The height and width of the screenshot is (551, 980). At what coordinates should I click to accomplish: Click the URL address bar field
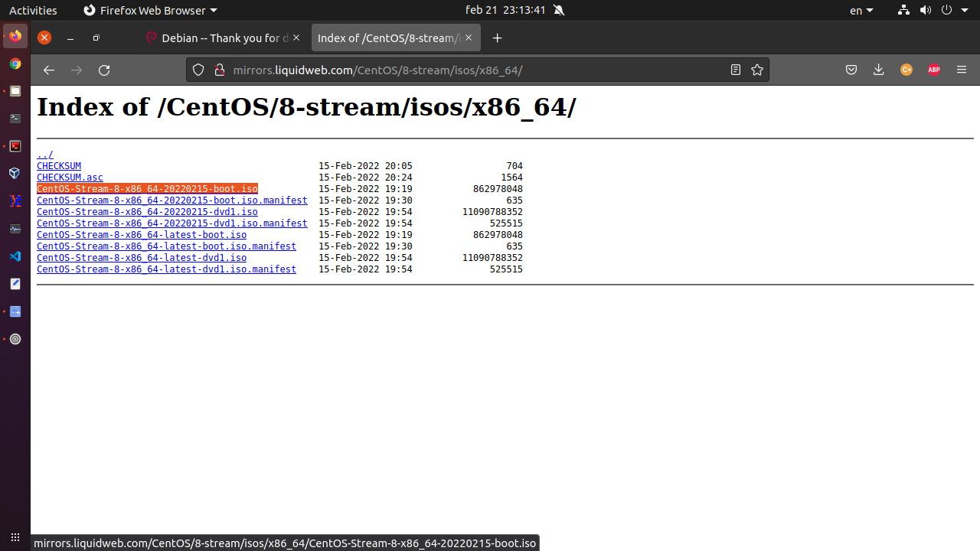(x=459, y=70)
